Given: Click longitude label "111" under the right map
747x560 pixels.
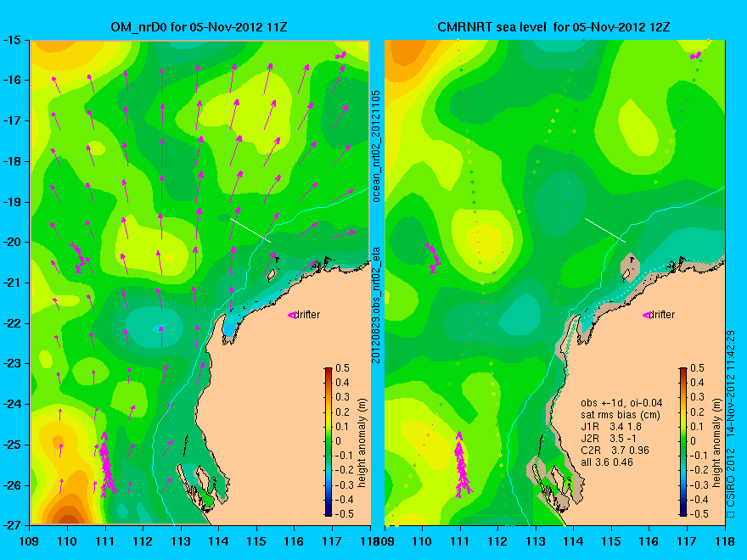Looking at the screenshot, I should pos(460,541).
